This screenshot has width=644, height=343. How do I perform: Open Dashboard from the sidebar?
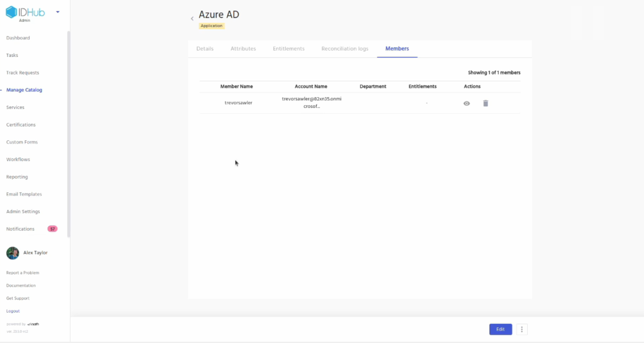(x=18, y=38)
